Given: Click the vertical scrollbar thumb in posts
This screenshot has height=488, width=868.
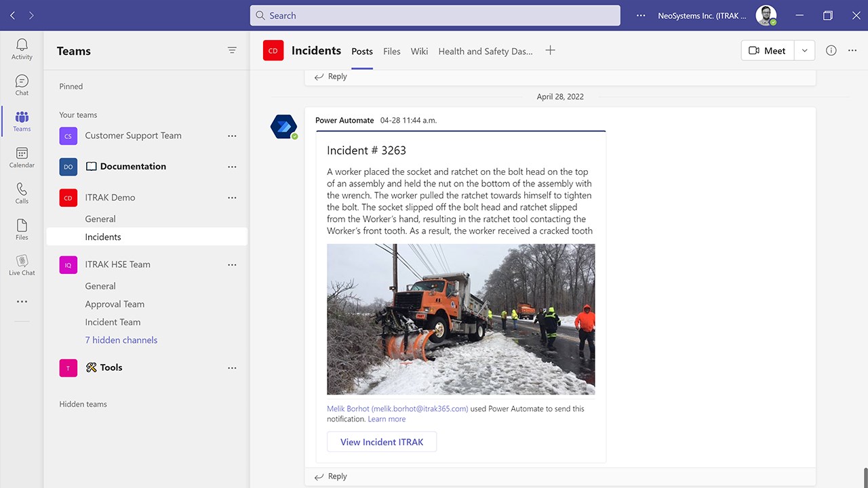Looking at the screenshot, I should tap(865, 476).
